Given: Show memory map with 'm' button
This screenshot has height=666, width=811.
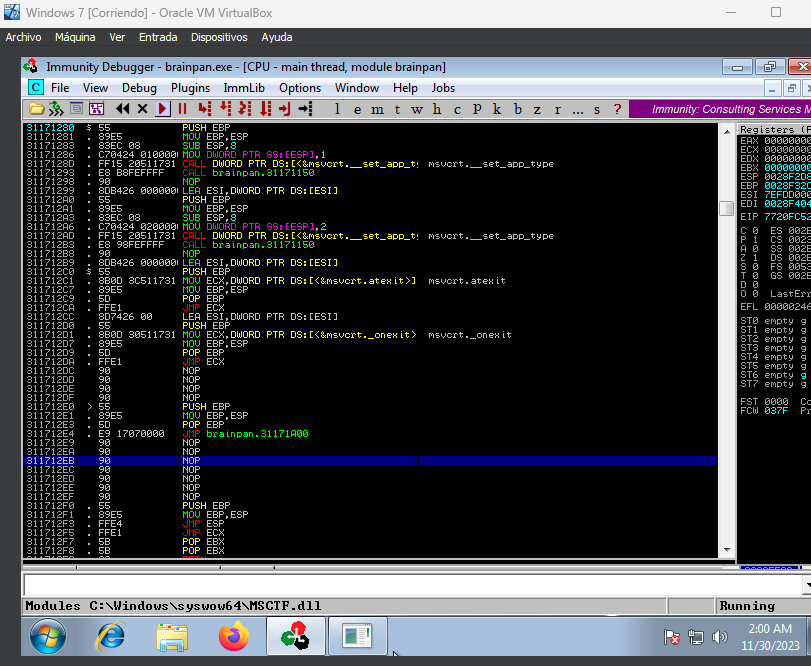Looking at the screenshot, I should [377, 109].
